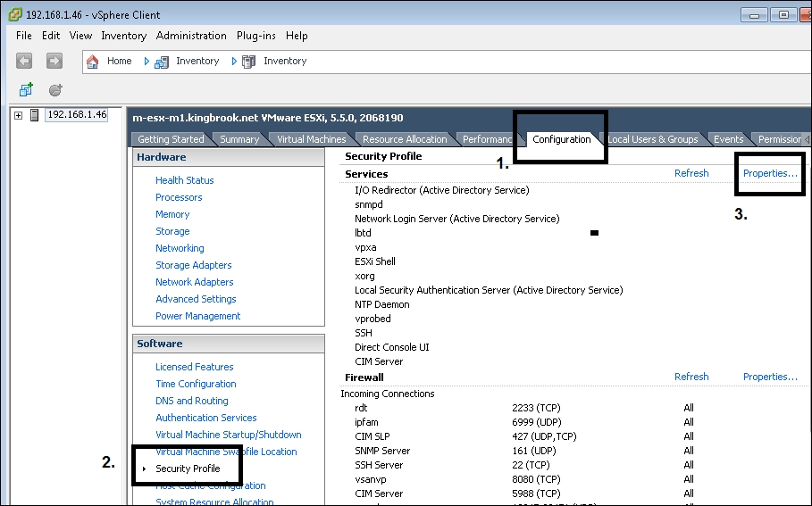Select the ESXi Shell service entry

[x=375, y=261]
